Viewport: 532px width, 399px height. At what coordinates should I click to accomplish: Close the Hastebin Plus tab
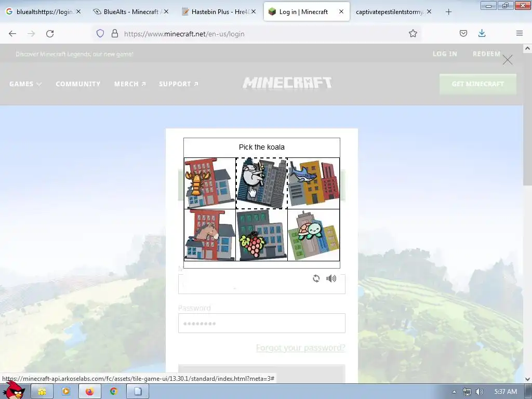(x=254, y=11)
